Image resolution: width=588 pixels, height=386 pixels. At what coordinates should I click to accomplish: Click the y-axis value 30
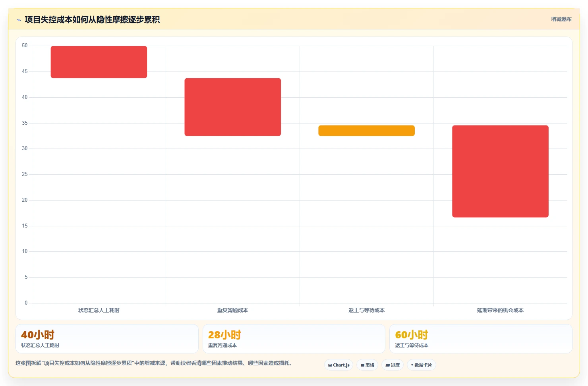25,149
